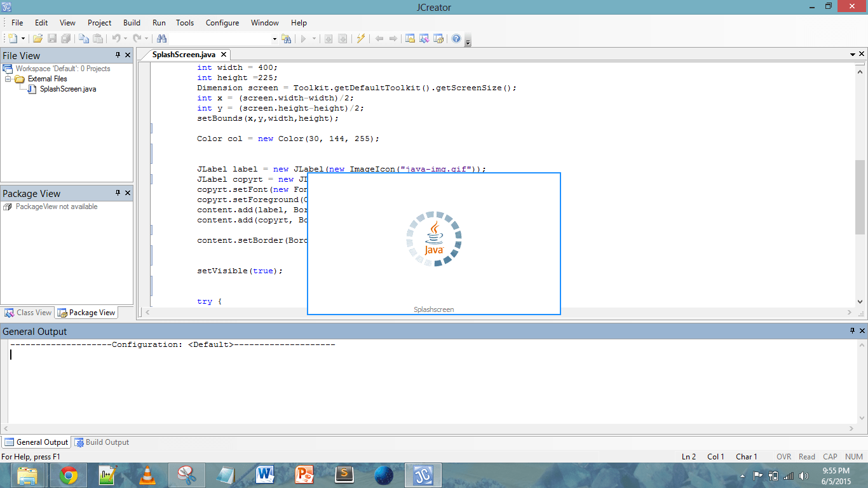
Task: Expand the Redo history dropdown
Action: 146,39
